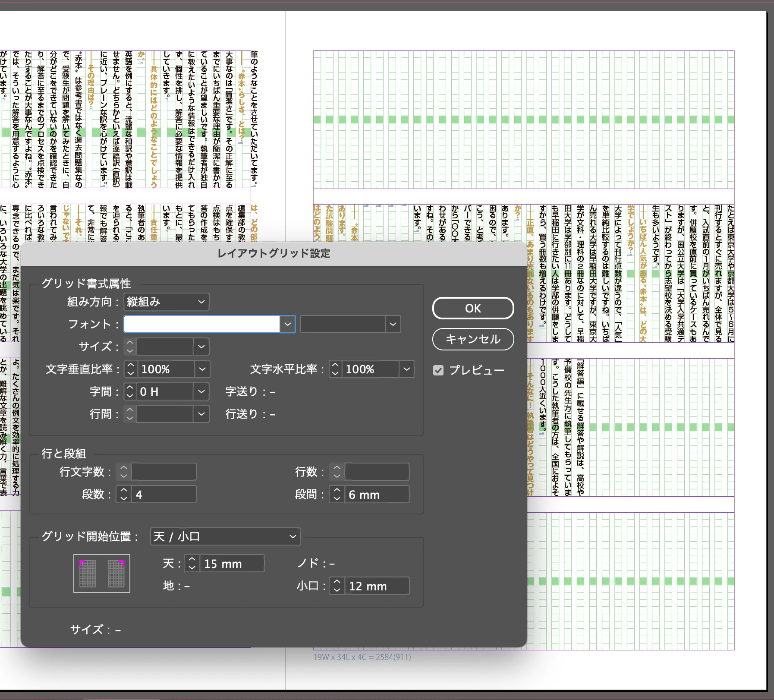Expand the フォント name dropdown arrow

(287, 324)
